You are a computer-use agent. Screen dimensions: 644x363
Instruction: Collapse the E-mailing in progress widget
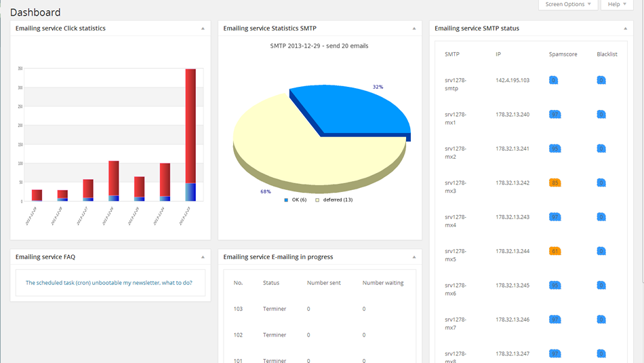(414, 257)
